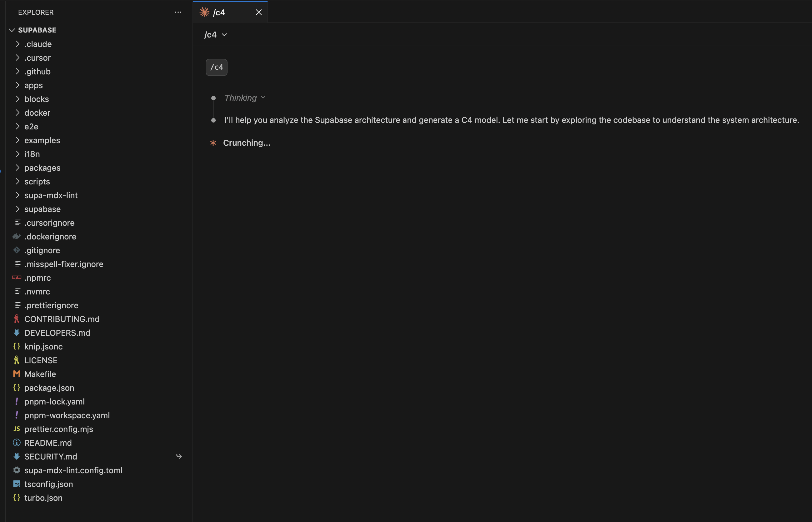Click the npm icon beside .npmrc
The image size is (812, 522).
[x=17, y=278]
